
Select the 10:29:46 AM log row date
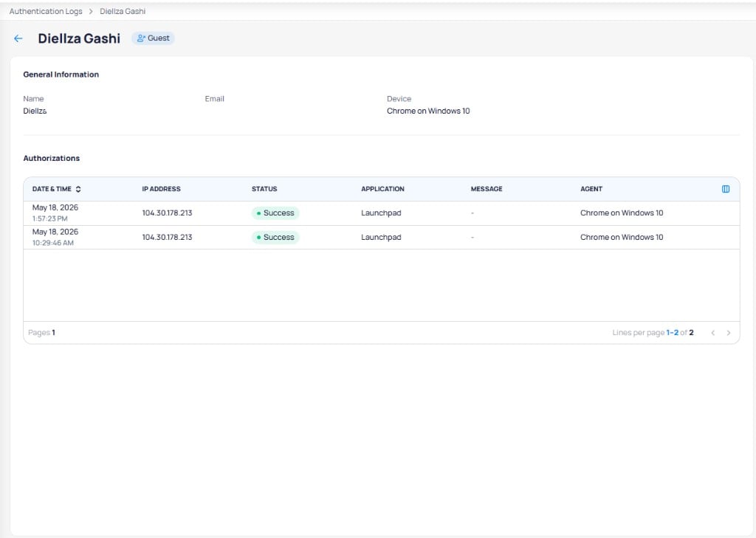[x=55, y=237]
